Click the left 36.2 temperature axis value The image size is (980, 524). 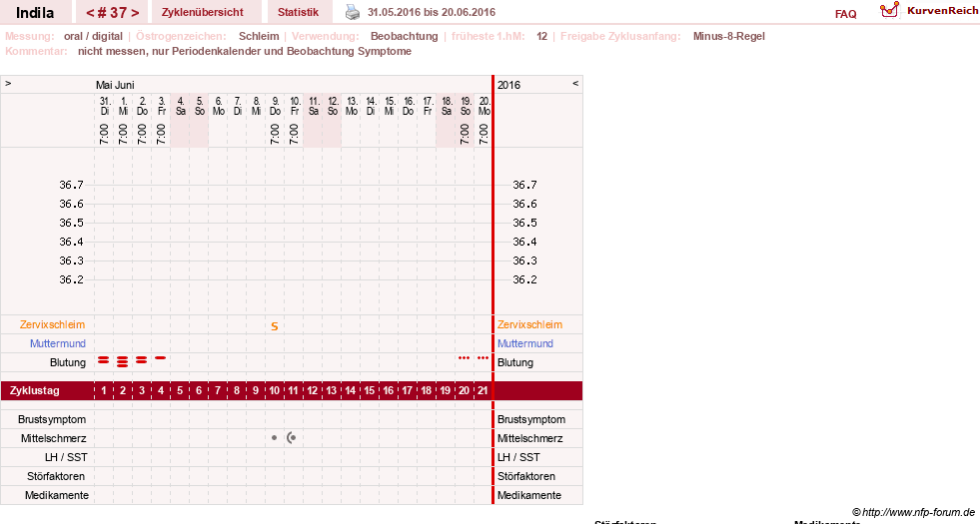coord(71,279)
